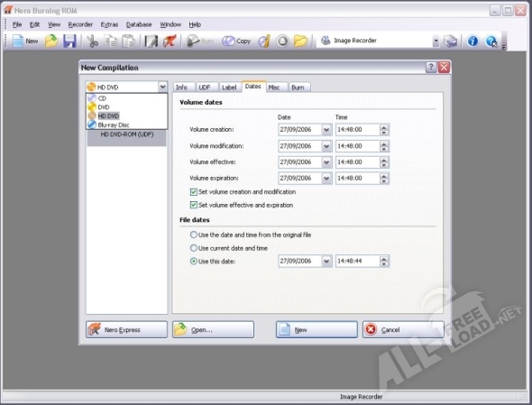Uncheck Set volume effective and expiration
Viewport: 532px width, 405px height.
[193, 205]
